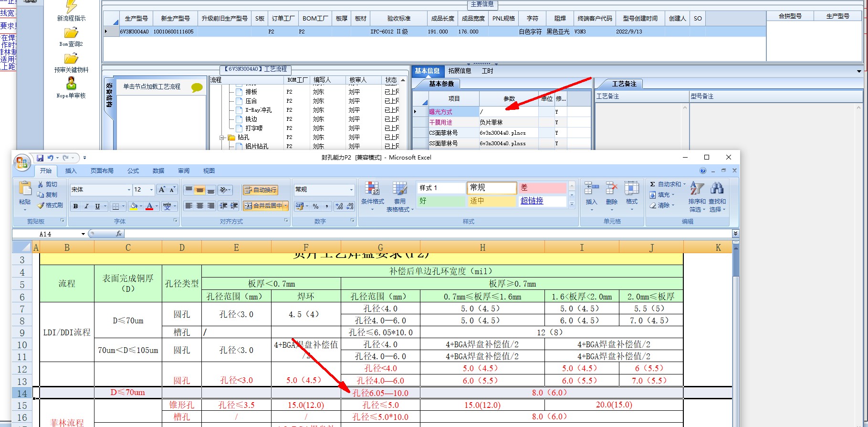868x427 pixels.
Task: Copy selection with 复制 button
Action: click(47, 195)
